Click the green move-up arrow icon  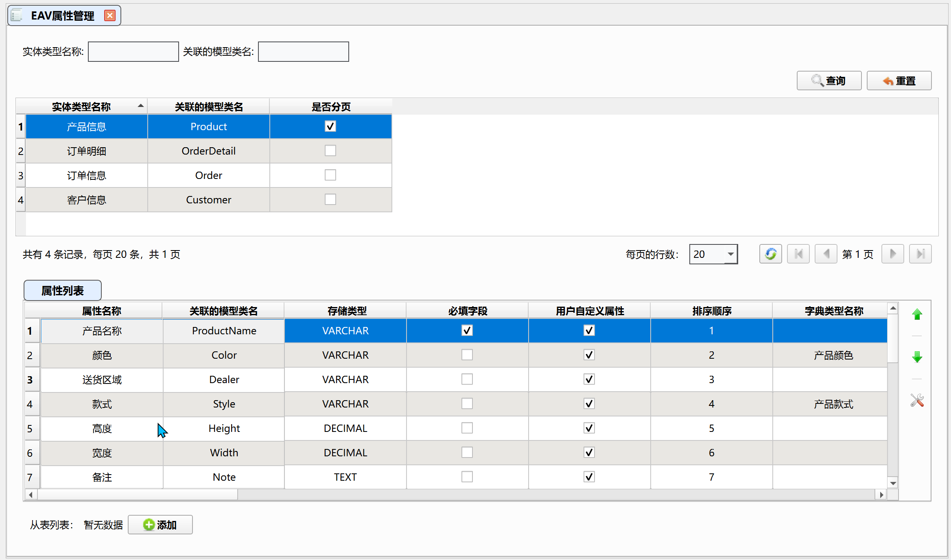point(917,314)
